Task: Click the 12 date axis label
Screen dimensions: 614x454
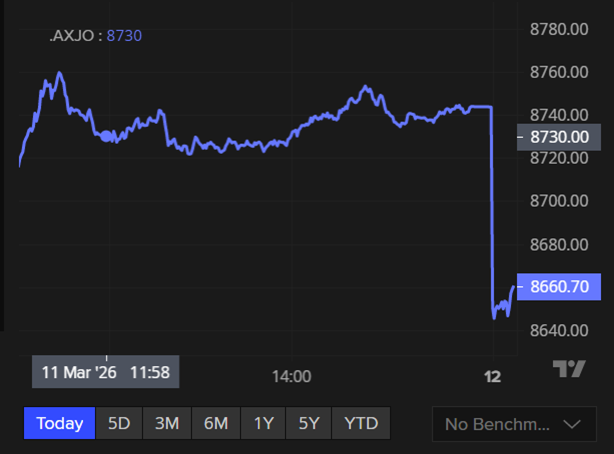Action: point(493,376)
